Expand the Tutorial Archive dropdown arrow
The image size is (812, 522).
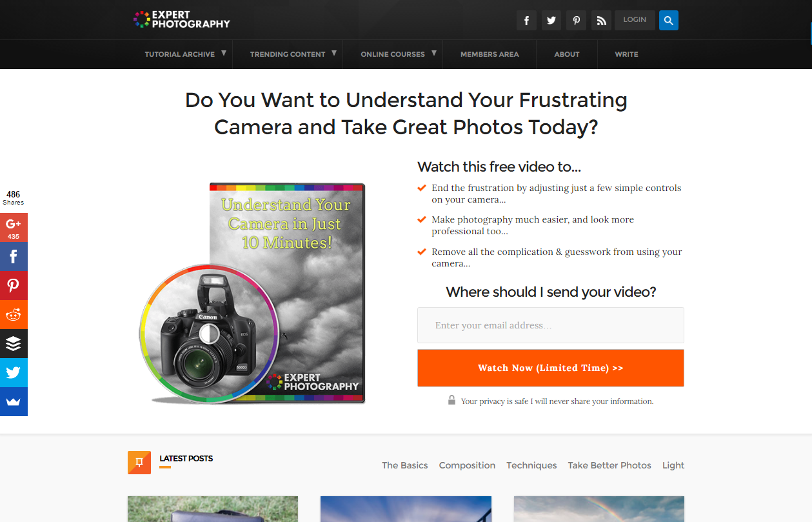click(x=224, y=54)
